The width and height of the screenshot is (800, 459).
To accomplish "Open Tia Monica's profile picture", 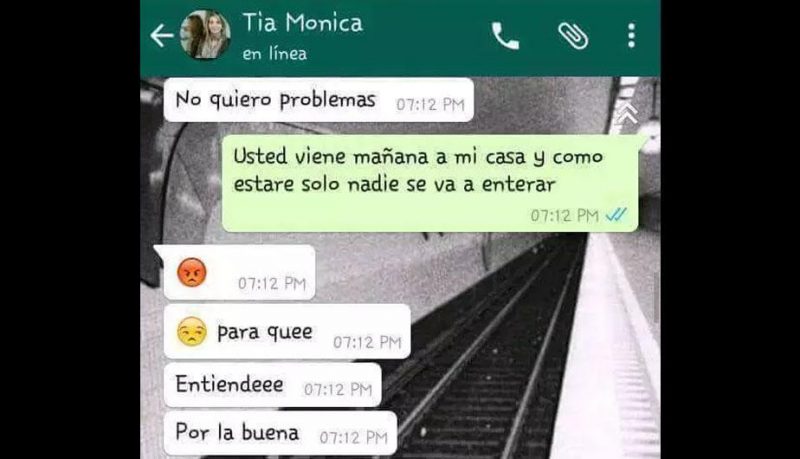I will point(205,35).
